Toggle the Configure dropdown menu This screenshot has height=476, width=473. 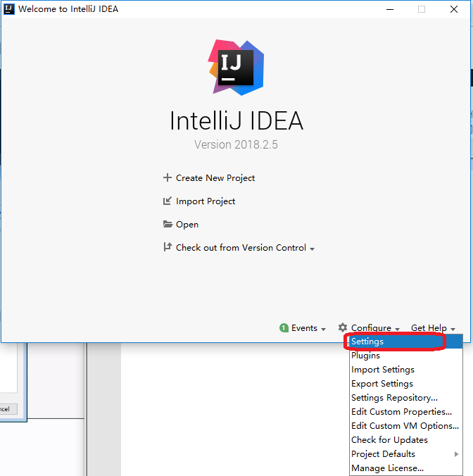374,328
